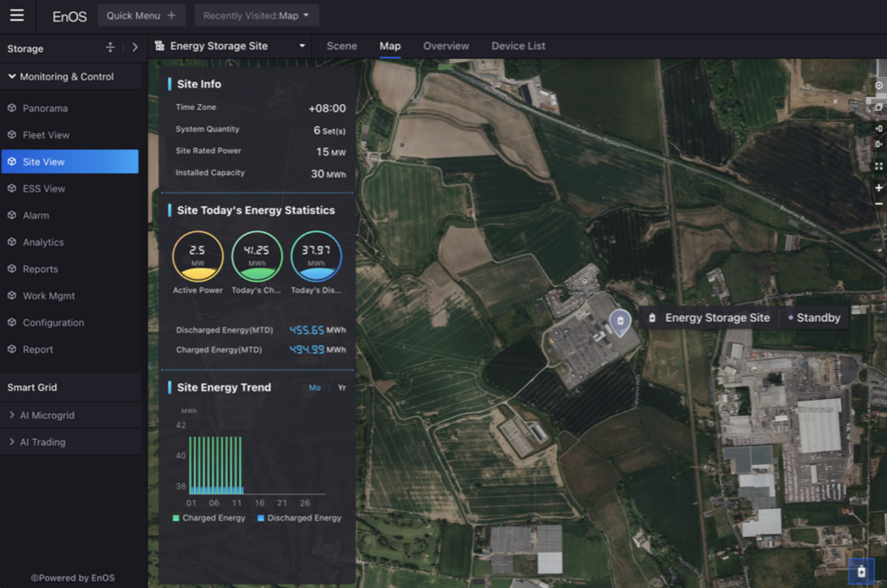
Task: Switch energy trend to Yr view
Action: coord(341,388)
